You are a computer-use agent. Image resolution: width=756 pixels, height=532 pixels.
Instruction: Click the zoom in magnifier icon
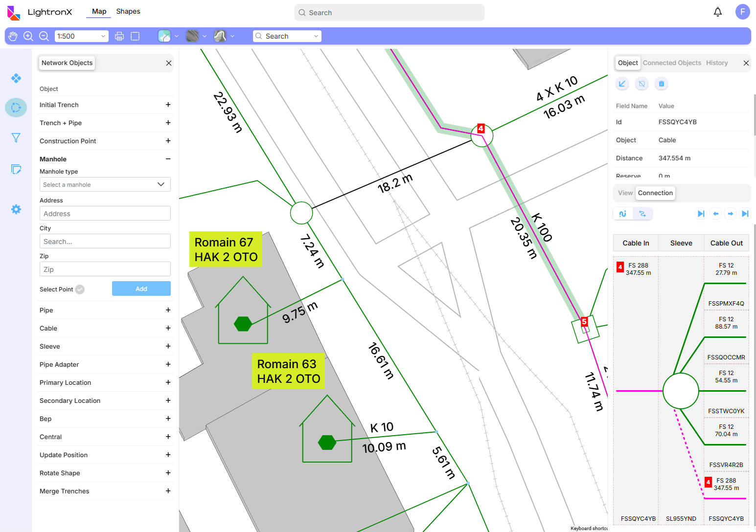click(28, 36)
